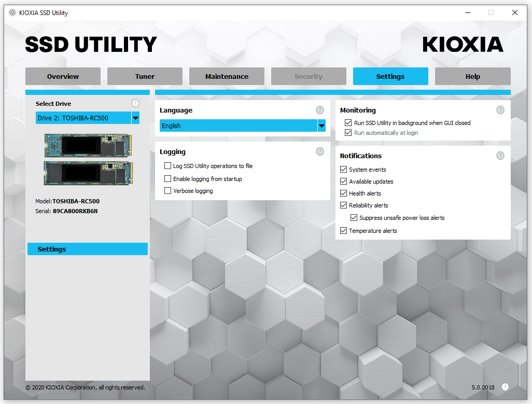Open the Help tab
This screenshot has height=404, width=532.
[x=472, y=76]
